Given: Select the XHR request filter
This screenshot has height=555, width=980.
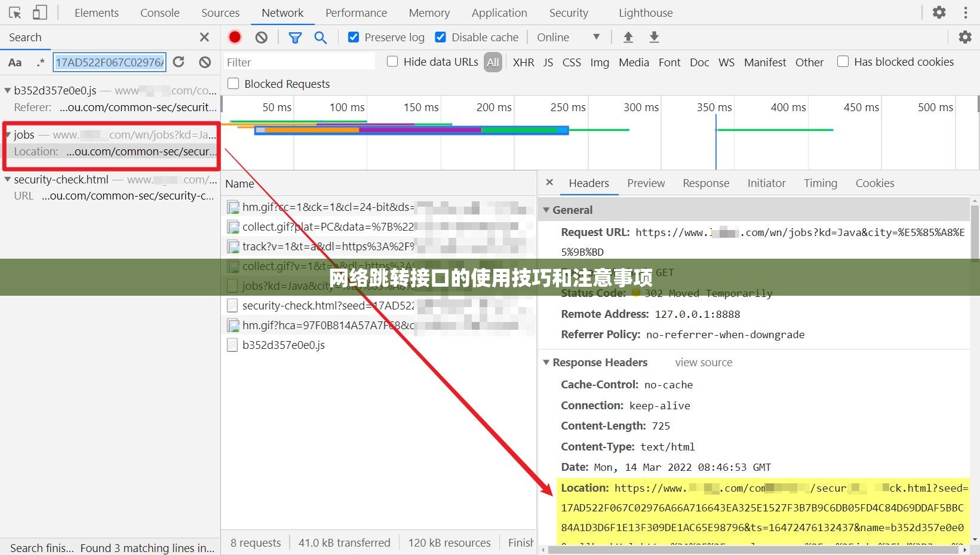Looking at the screenshot, I should tap(523, 62).
